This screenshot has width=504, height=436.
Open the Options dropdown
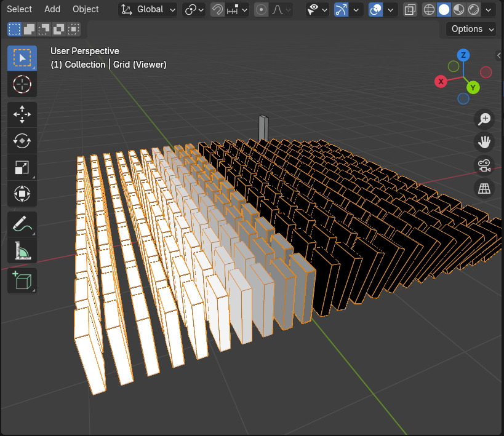[x=471, y=30]
